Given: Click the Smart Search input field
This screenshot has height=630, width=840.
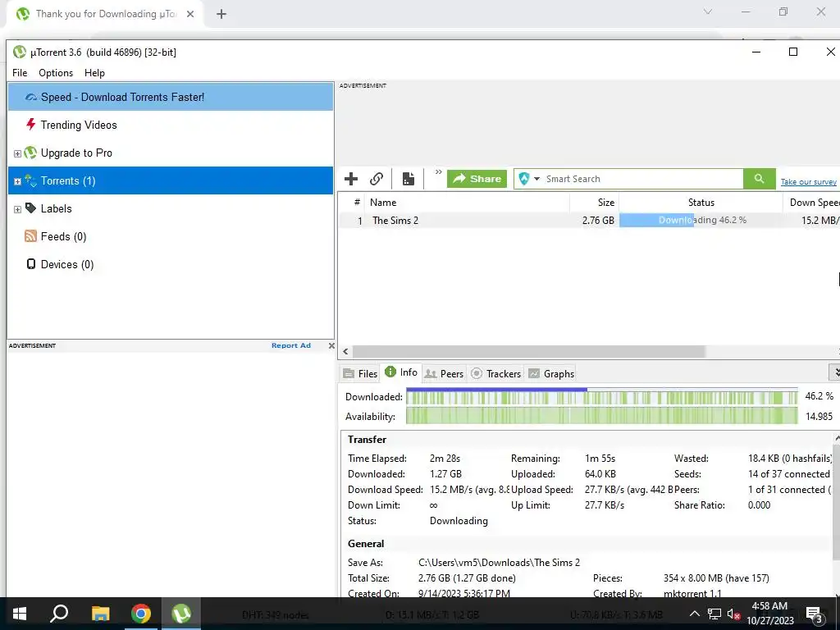Looking at the screenshot, I should tap(642, 179).
